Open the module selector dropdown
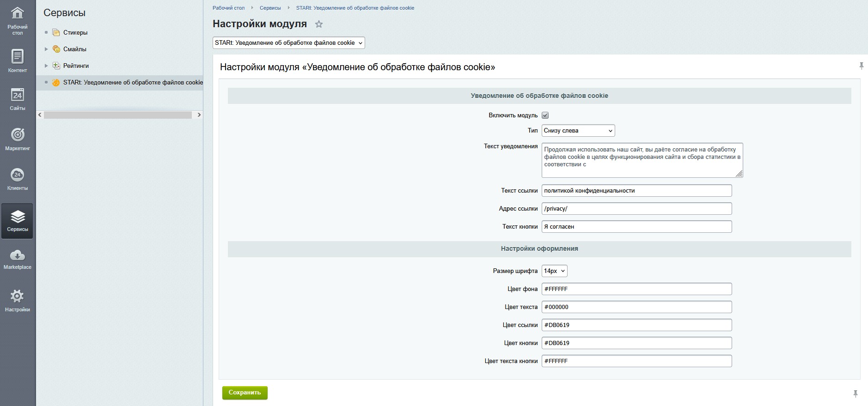868x406 pixels. tap(288, 43)
